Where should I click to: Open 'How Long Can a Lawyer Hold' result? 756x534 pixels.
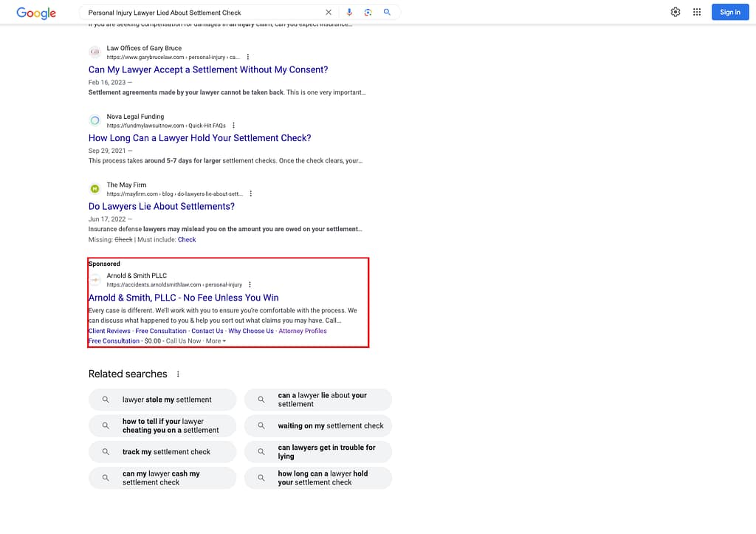click(199, 138)
